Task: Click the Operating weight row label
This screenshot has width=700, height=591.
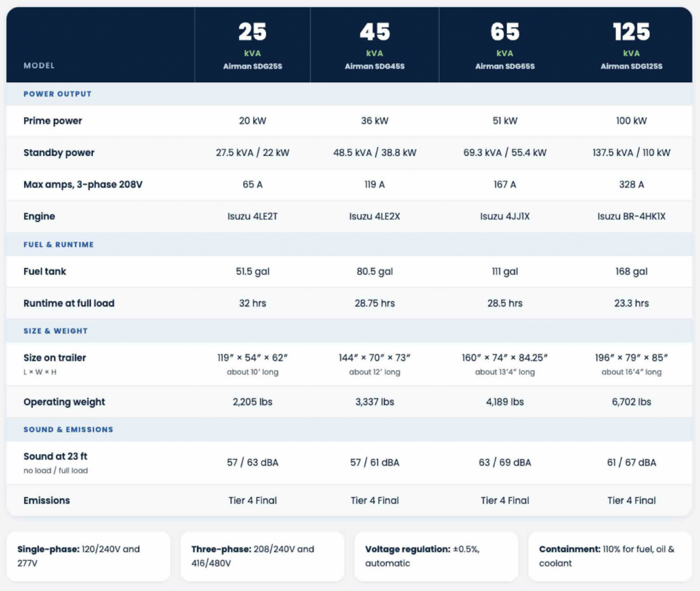Action: tap(64, 402)
